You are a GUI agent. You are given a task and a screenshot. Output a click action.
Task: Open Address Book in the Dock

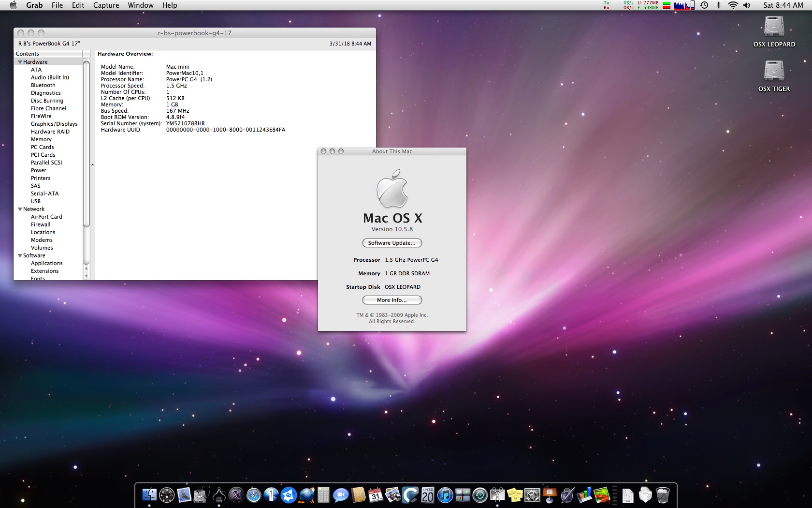(x=358, y=495)
